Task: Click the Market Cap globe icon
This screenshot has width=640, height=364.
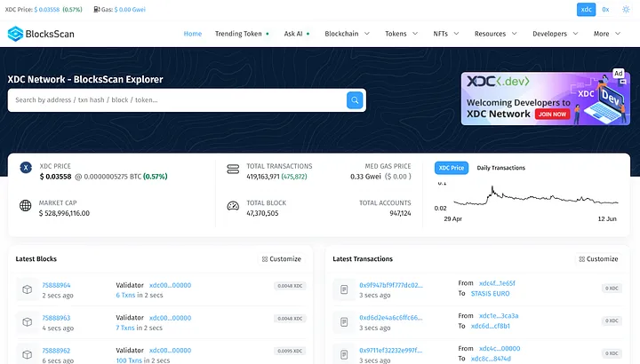Action: [26, 206]
